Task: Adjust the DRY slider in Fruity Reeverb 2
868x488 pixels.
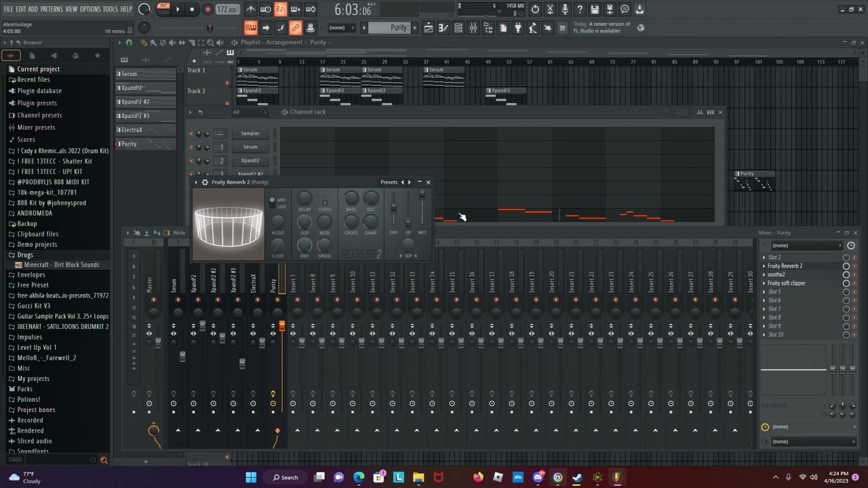Action: point(393,207)
